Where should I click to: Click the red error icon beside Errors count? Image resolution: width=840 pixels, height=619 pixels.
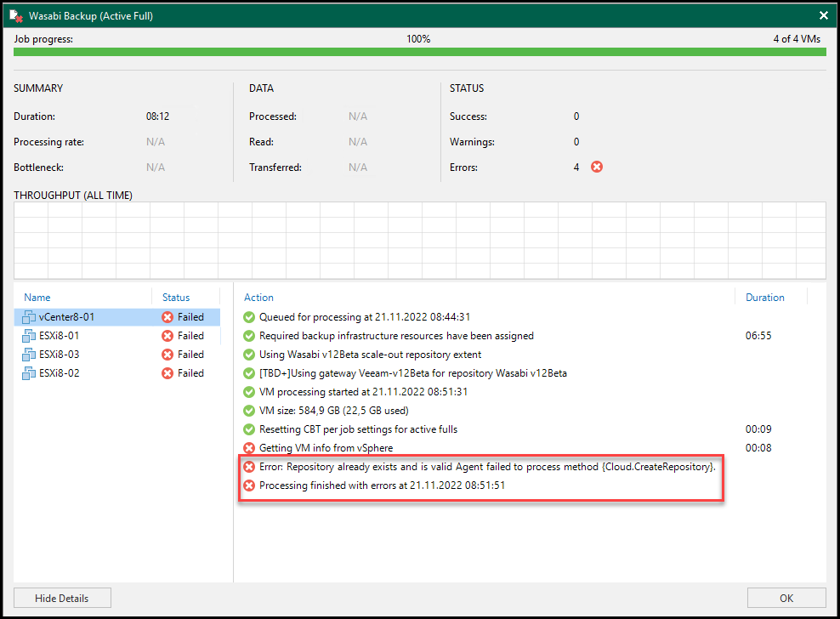[597, 168]
